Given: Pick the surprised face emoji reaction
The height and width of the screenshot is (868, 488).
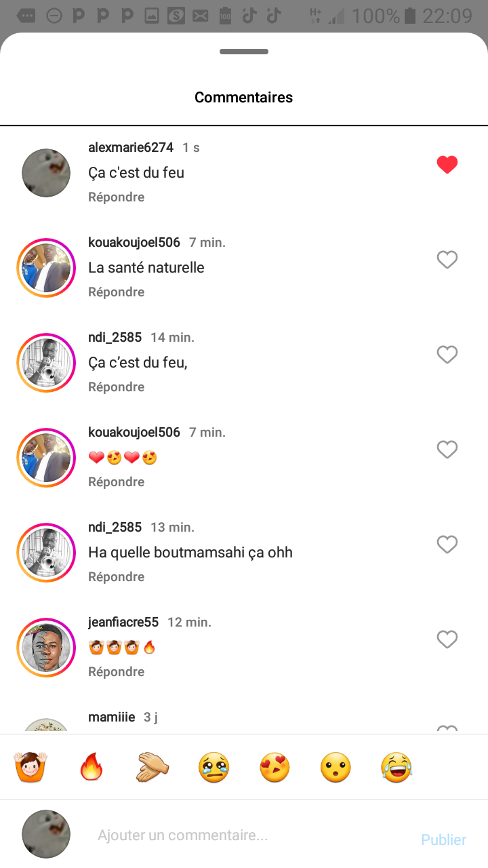Looking at the screenshot, I should pyautogui.click(x=335, y=767).
